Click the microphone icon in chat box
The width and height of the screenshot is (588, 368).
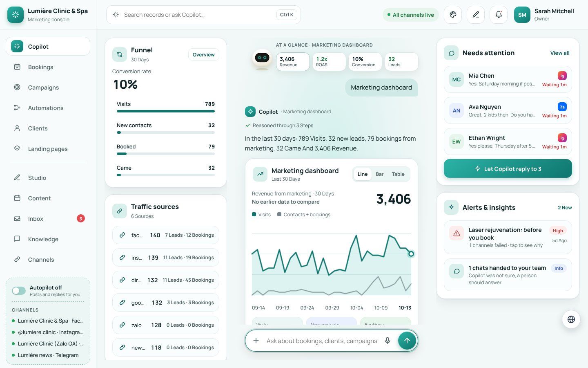[x=388, y=341]
